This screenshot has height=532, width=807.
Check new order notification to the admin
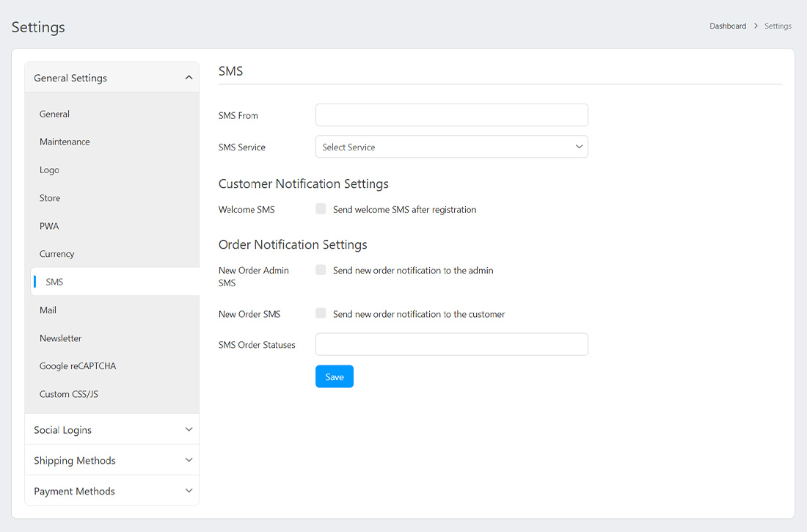coord(321,270)
